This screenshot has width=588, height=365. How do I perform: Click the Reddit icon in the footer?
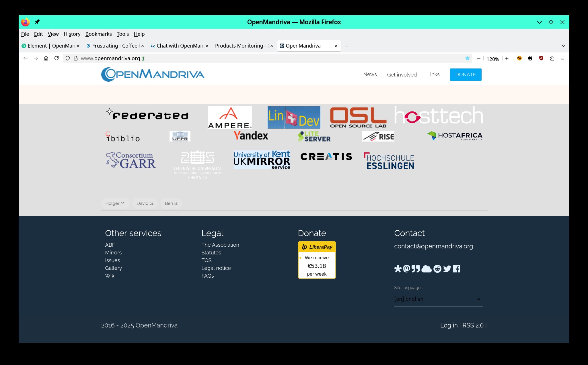(x=437, y=269)
